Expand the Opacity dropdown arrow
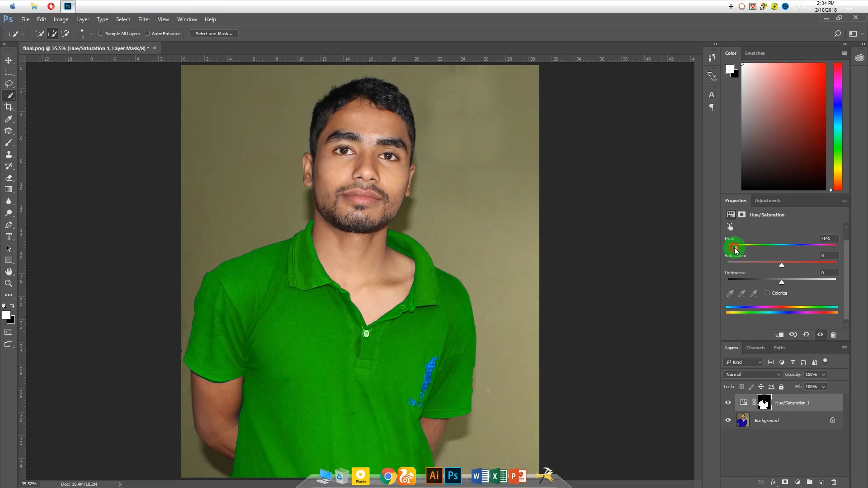 (823, 374)
